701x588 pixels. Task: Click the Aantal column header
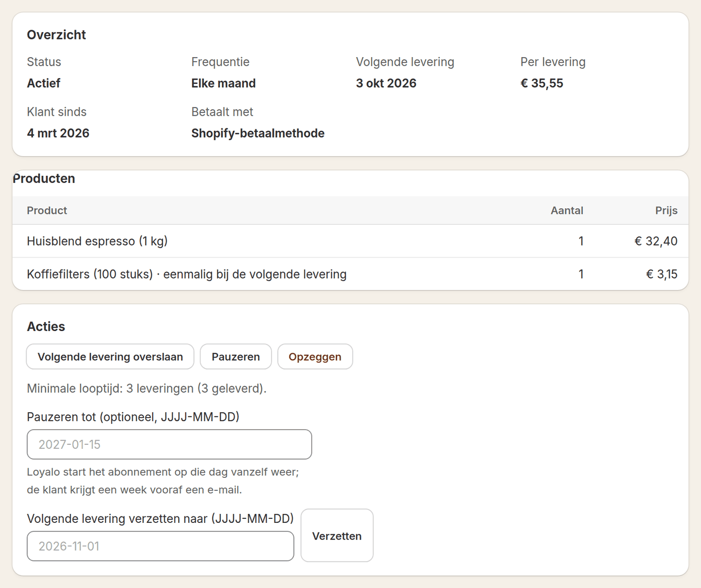pyautogui.click(x=567, y=210)
